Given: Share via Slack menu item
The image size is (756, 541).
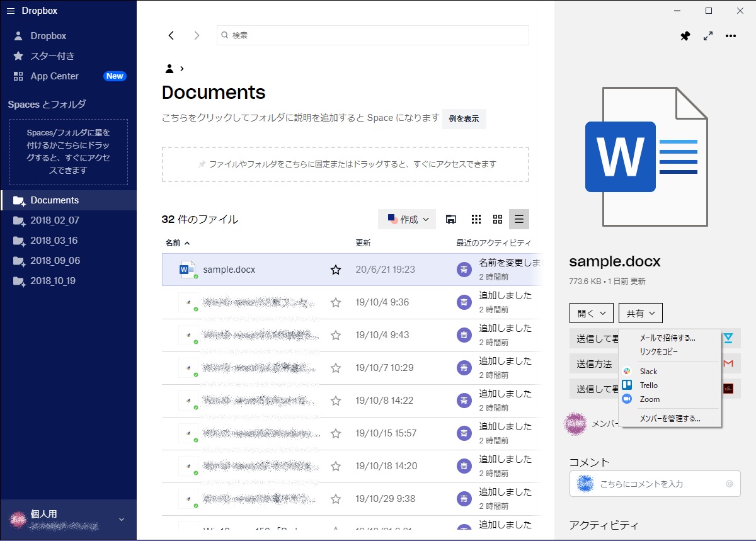Looking at the screenshot, I should tap(670, 372).
